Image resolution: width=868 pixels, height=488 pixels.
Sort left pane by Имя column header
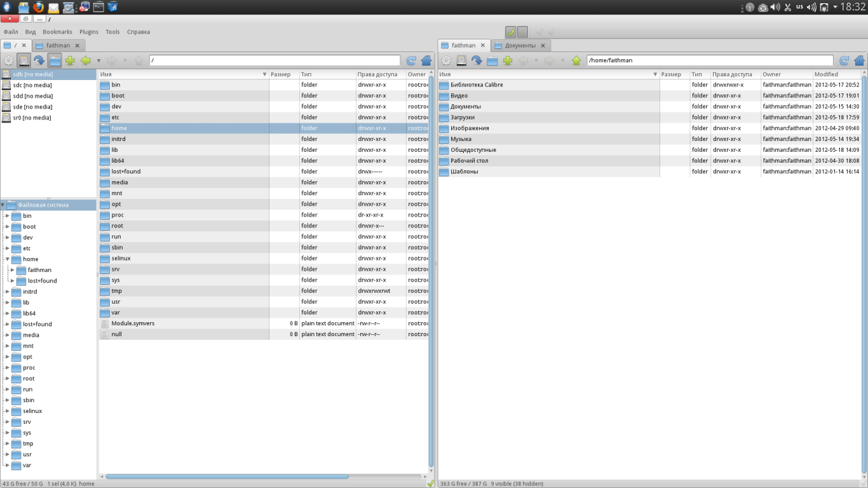tap(184, 74)
